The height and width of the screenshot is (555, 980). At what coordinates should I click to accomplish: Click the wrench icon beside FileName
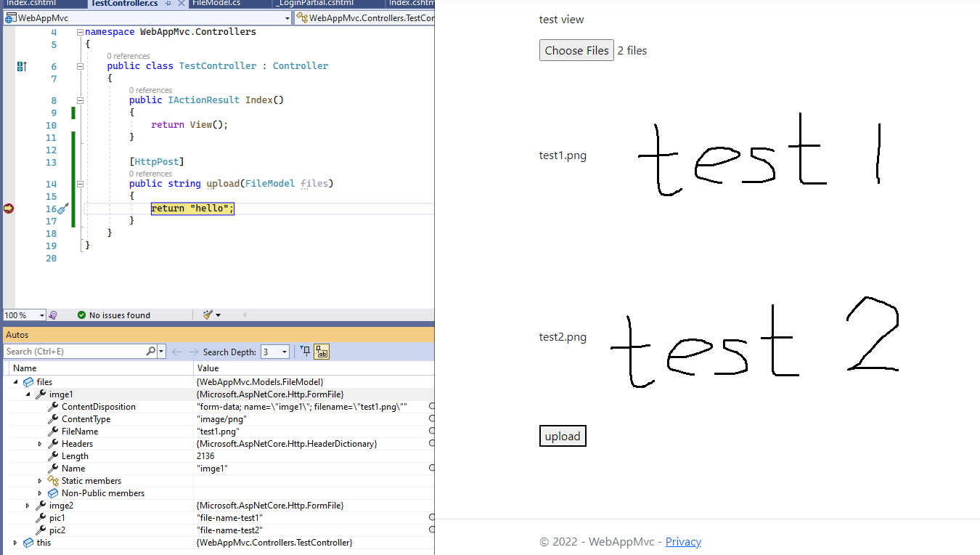(x=53, y=432)
